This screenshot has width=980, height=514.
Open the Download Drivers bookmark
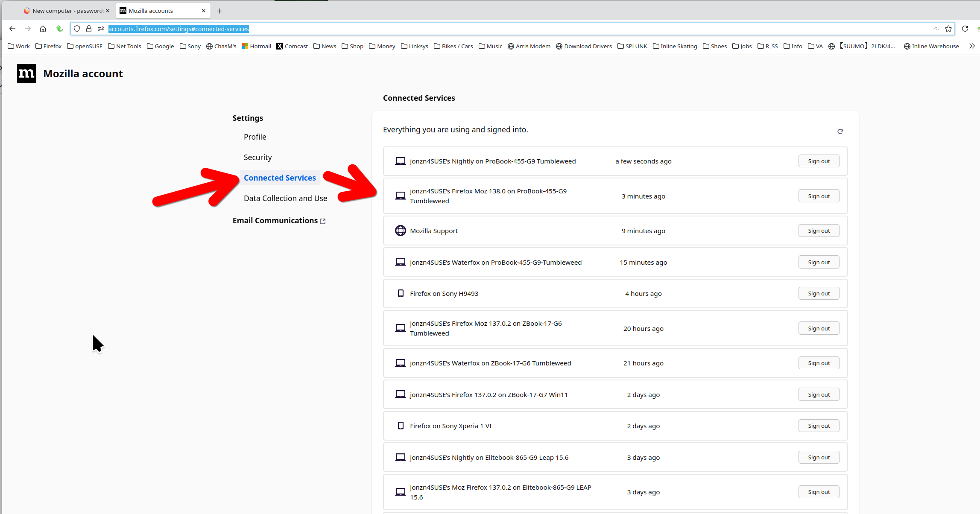pyautogui.click(x=584, y=46)
